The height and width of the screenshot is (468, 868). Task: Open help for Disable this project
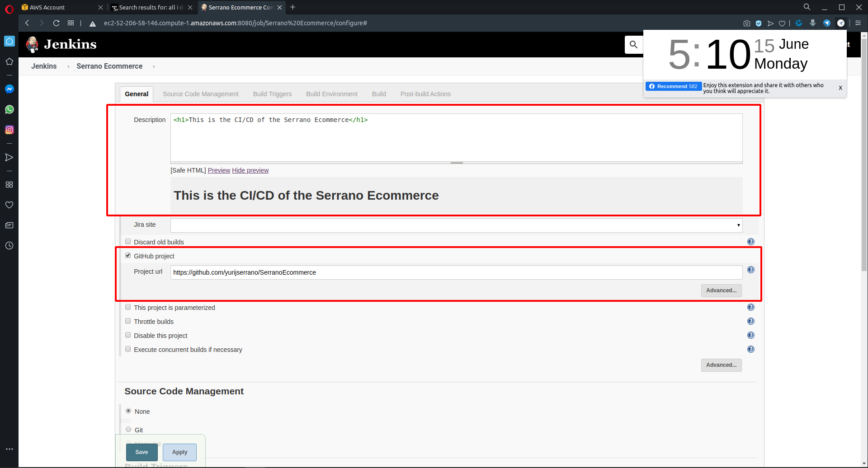751,335
